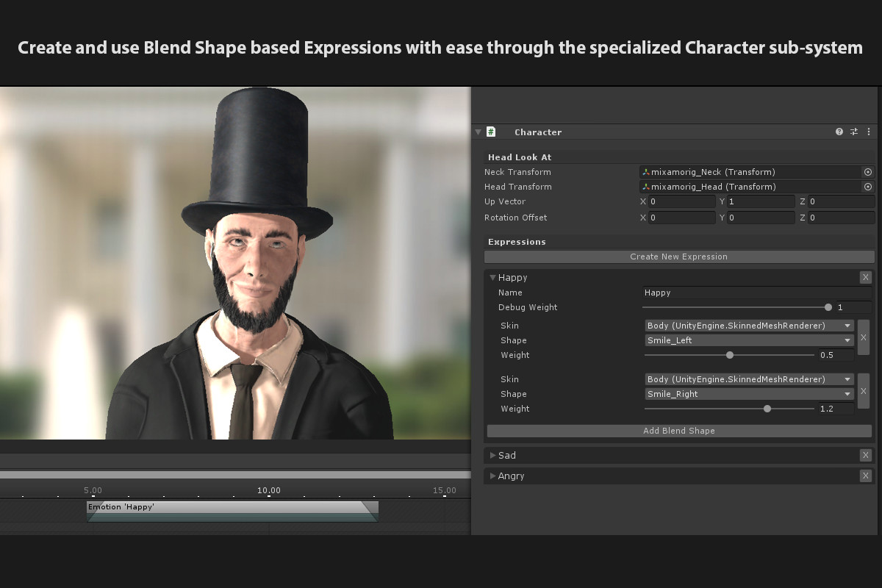
Task: Collapse the Character component foldout
Action: tap(478, 132)
